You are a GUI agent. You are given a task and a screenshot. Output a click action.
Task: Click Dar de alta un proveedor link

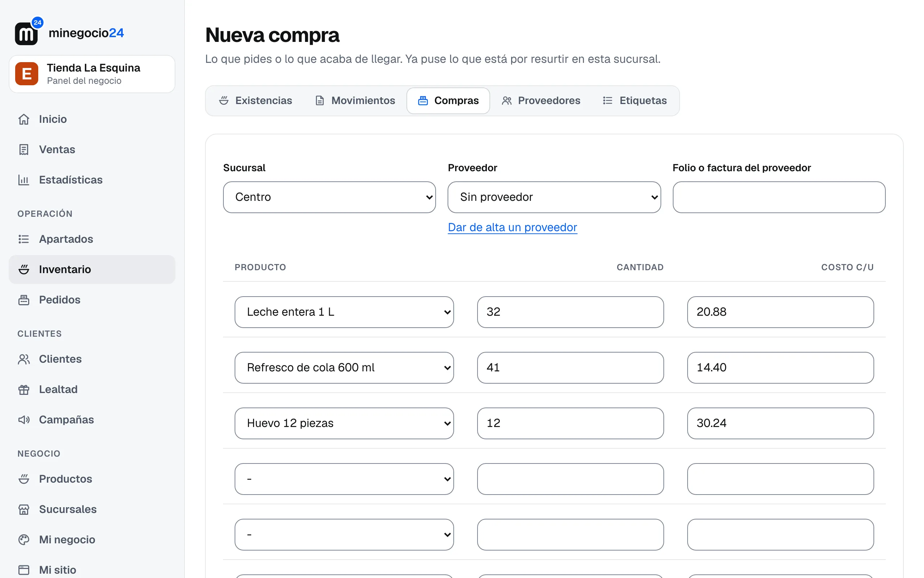(513, 228)
